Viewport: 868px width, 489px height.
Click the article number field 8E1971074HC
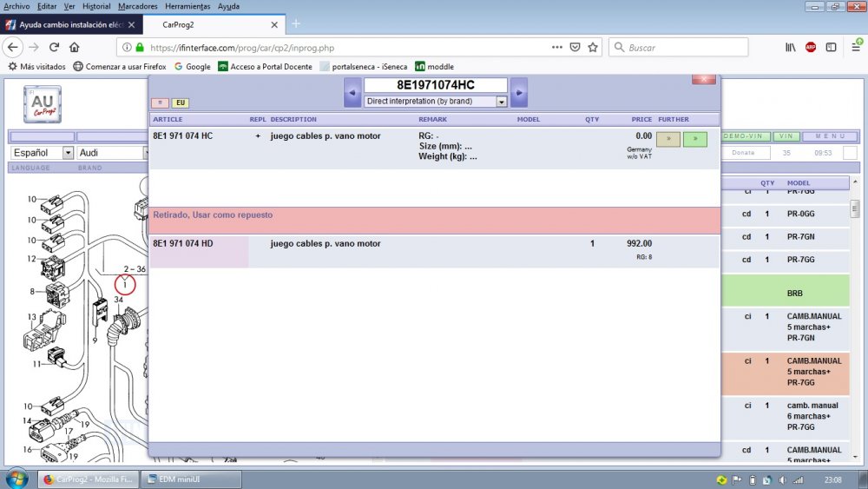pos(436,85)
